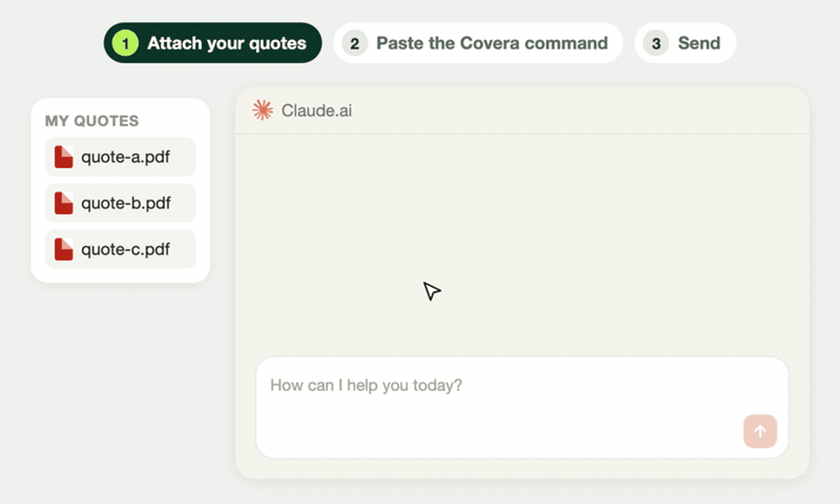Click the green step number 1 badge
Screen dimensions: 840x504
coord(125,43)
